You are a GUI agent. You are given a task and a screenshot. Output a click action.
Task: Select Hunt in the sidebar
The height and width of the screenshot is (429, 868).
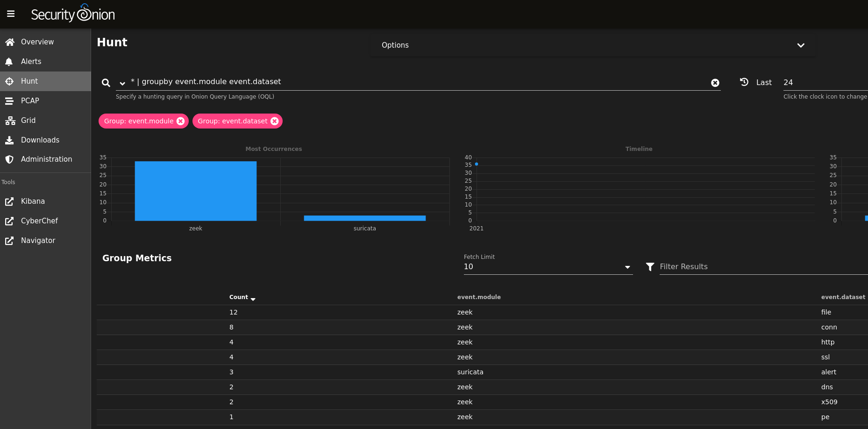point(45,81)
